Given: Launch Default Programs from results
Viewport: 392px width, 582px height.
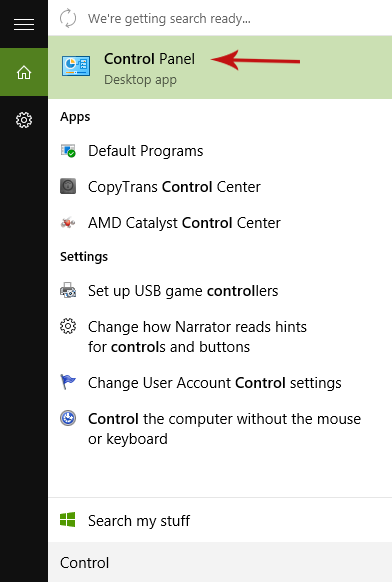Looking at the screenshot, I should 220,151.
